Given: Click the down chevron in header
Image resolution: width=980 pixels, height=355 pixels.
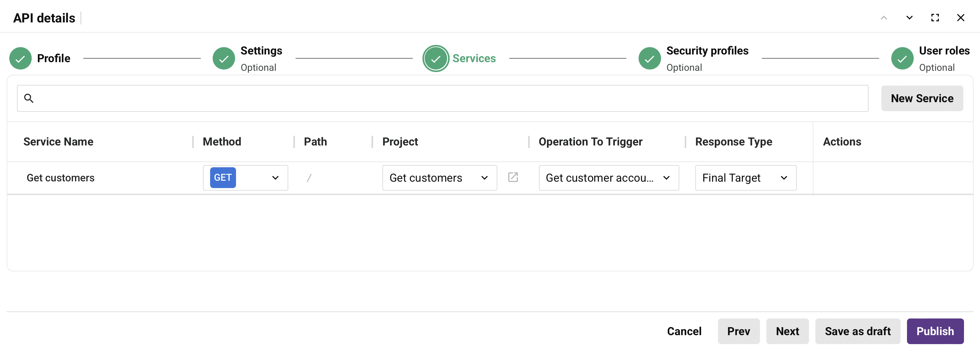Looking at the screenshot, I should click(909, 18).
